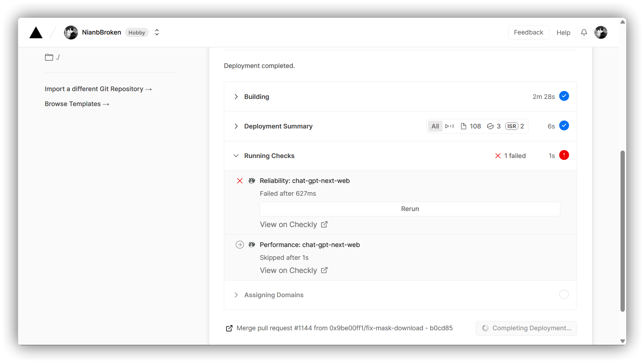Screen dimensions: 644x363
Task: Click the user avatar in the top right
Action: 601,32
